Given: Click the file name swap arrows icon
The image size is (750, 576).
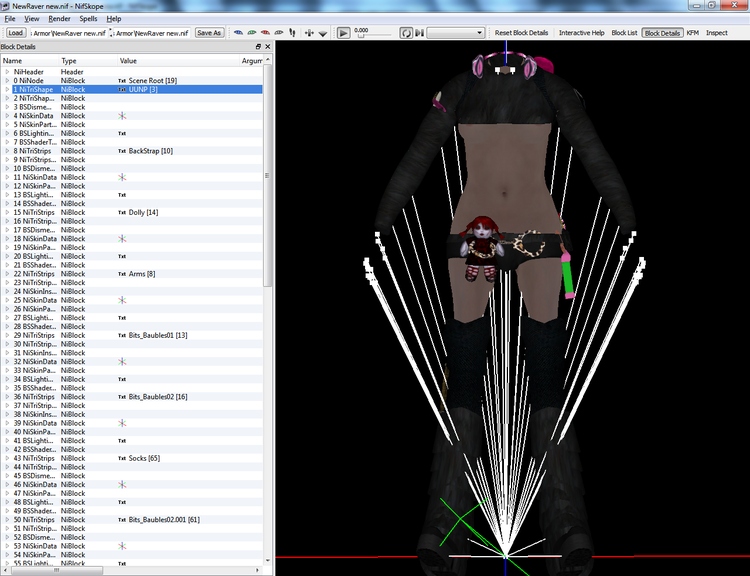Looking at the screenshot, I should tap(110, 33).
